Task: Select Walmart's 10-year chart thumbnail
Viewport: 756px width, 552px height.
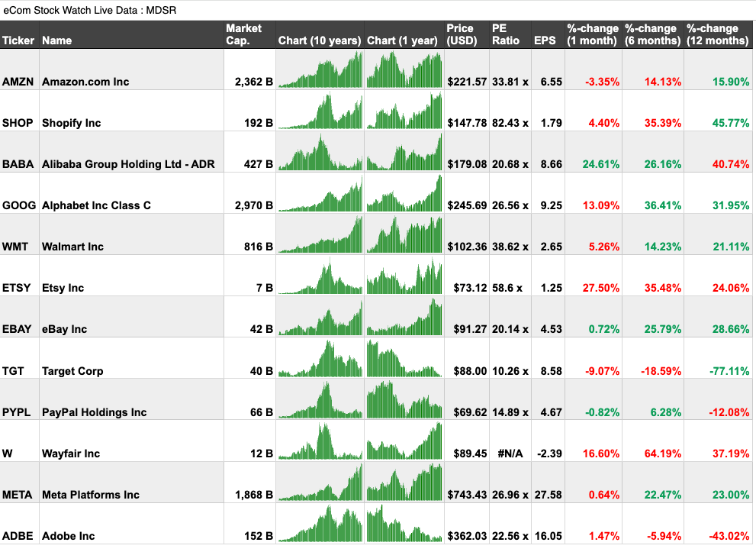Action: [x=320, y=235]
